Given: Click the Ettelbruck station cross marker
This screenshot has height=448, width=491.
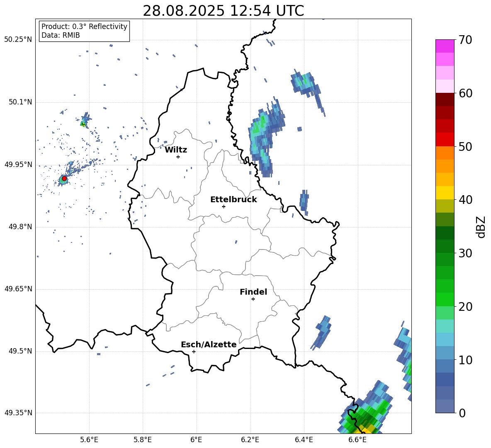Looking at the screenshot, I should coord(224,206).
